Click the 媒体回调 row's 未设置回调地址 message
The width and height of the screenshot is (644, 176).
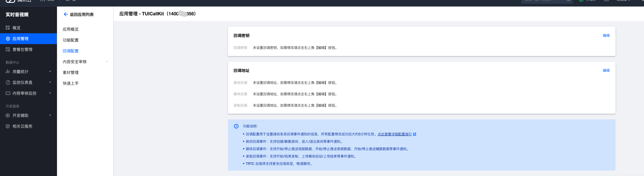point(295,94)
